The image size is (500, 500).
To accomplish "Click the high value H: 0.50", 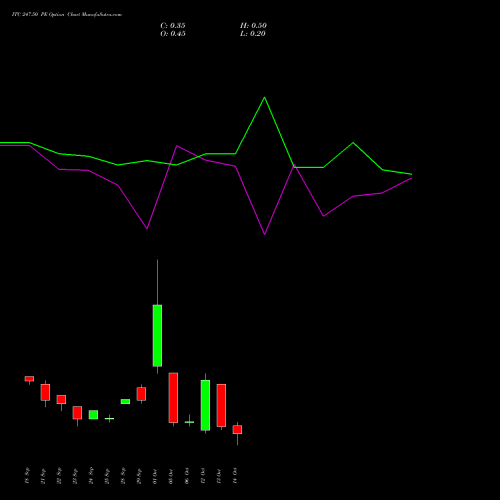I will [x=253, y=26].
